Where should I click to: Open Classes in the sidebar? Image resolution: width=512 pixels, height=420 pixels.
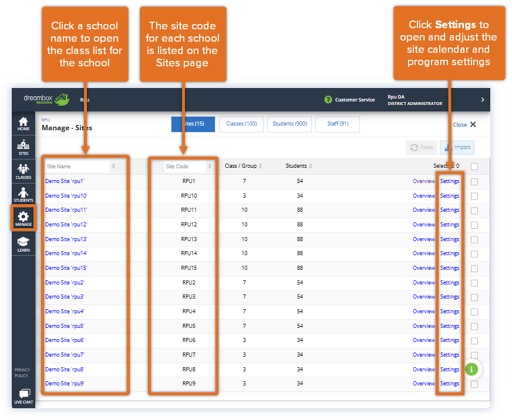coord(23,172)
